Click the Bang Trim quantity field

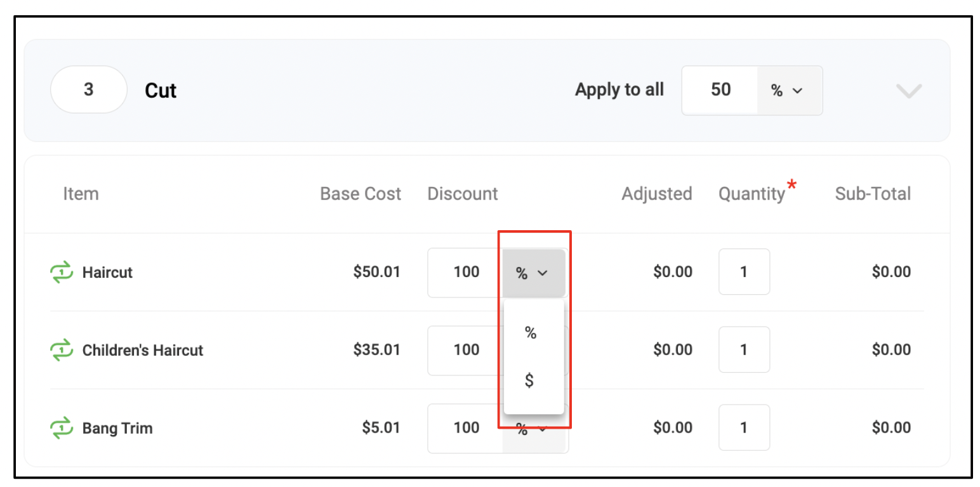(x=744, y=427)
